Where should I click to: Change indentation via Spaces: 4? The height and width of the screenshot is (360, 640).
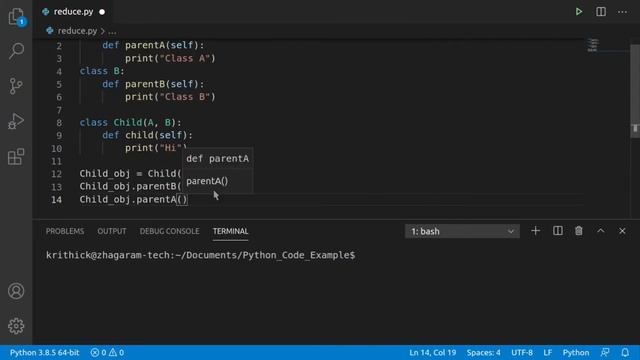click(x=483, y=352)
